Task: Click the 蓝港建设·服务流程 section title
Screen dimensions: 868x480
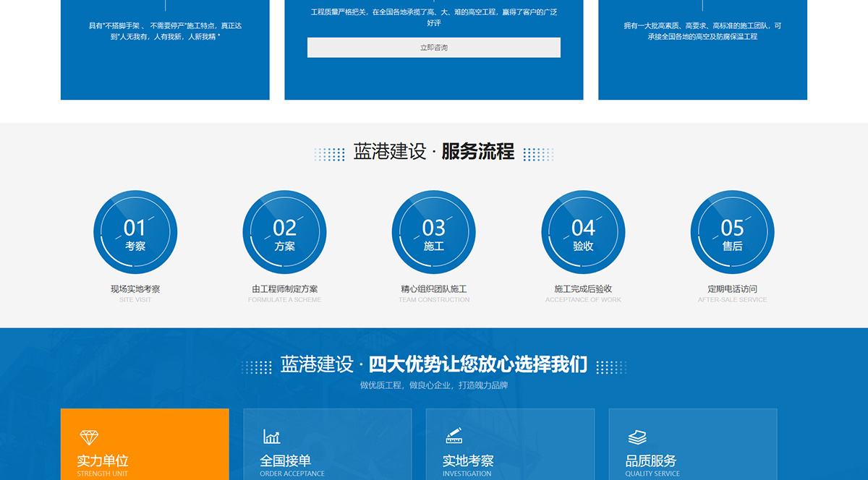Action: tap(434, 153)
